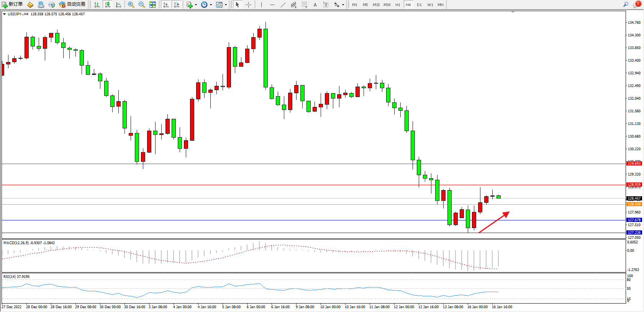Switch timeframe to D1
This screenshot has height=312, width=644.
coord(419,5)
